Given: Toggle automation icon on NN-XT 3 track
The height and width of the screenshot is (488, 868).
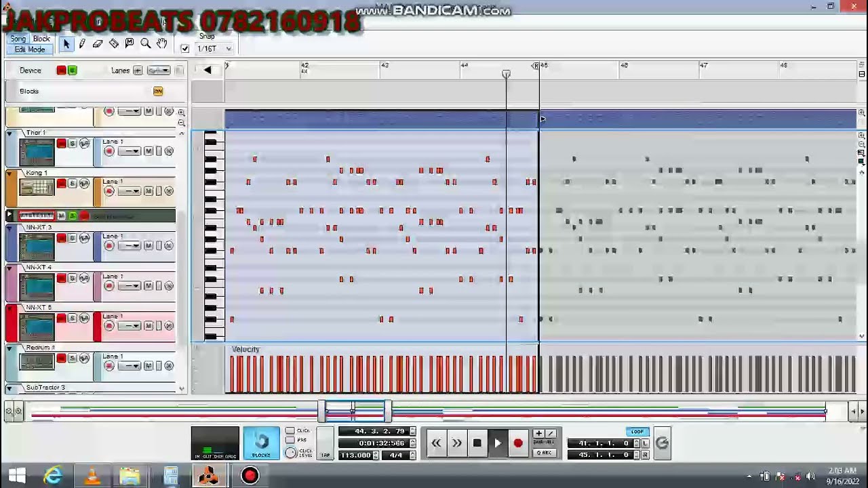Looking at the screenshot, I should point(84,238).
